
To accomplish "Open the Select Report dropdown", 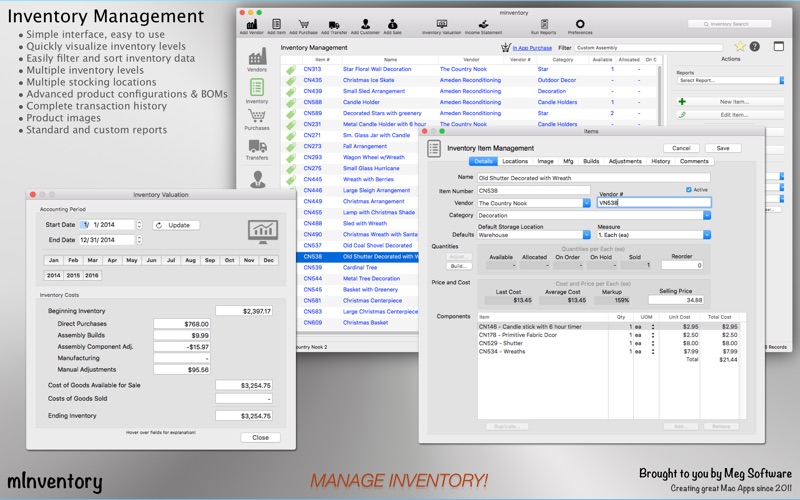I will pyautogui.click(x=729, y=80).
